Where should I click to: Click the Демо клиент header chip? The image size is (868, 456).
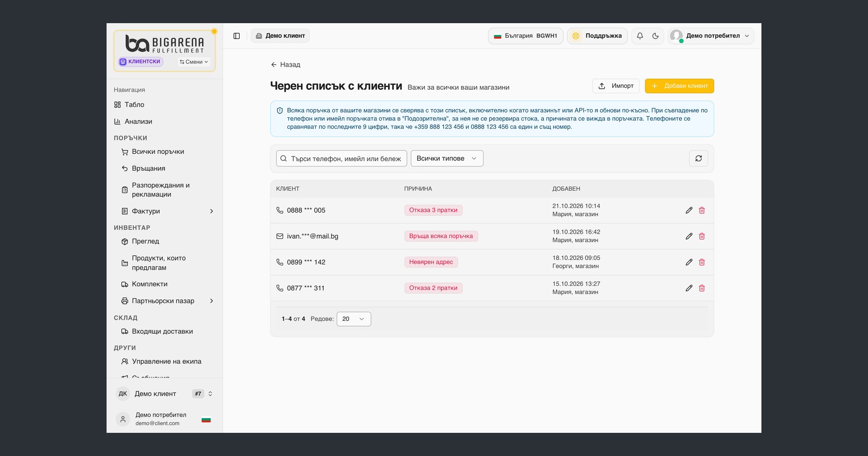coord(280,36)
